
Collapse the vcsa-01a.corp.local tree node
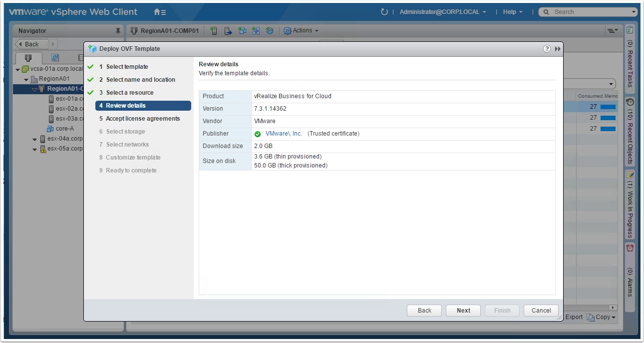(18, 69)
